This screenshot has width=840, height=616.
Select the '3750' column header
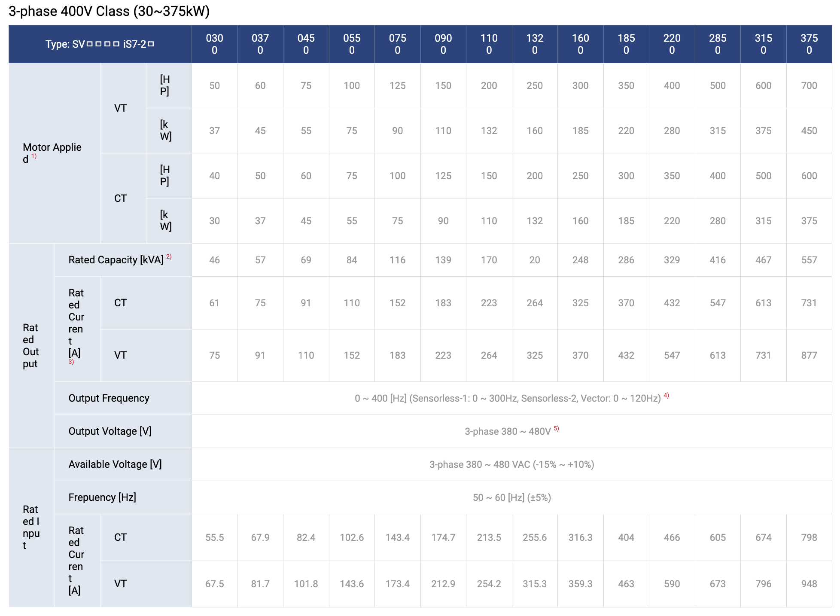pos(809,44)
